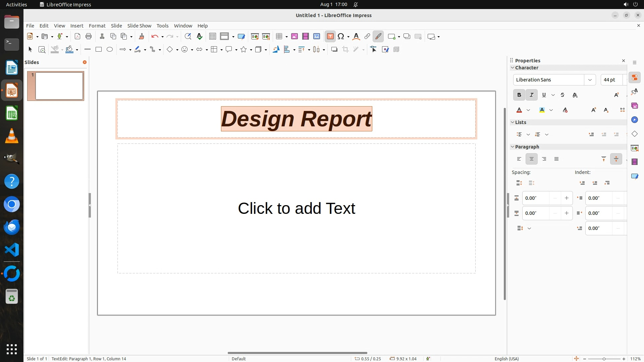
Task: Toggle Italic in Character panel
Action: pos(531,95)
